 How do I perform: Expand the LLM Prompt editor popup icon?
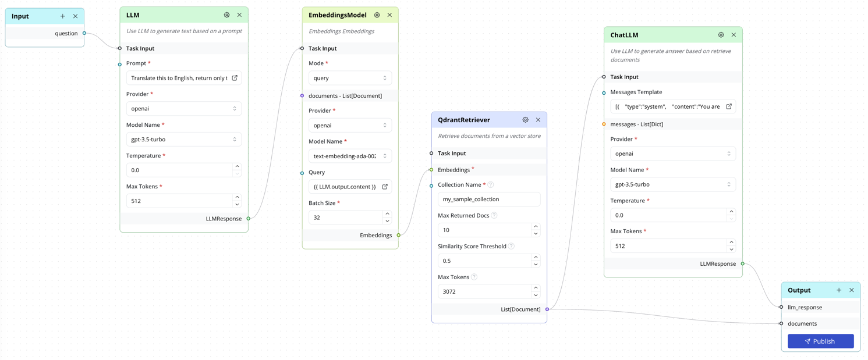235,78
